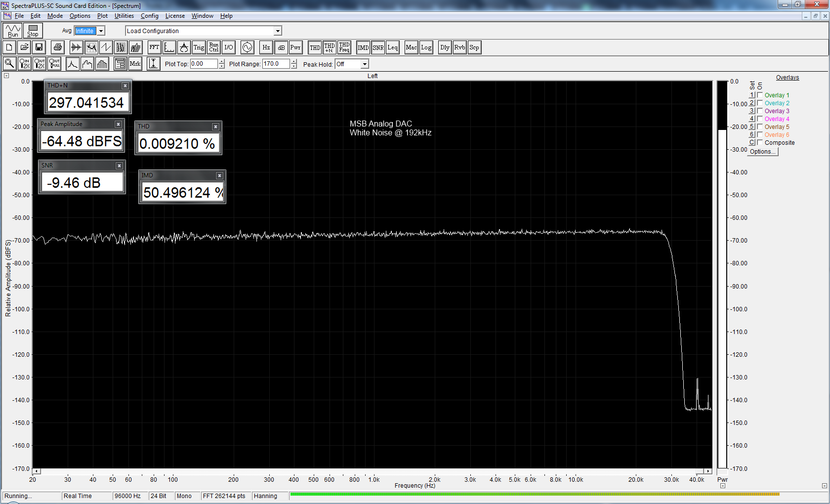This screenshot has width=830, height=504.
Task: Close the IMD readout window
Action: coord(219,175)
